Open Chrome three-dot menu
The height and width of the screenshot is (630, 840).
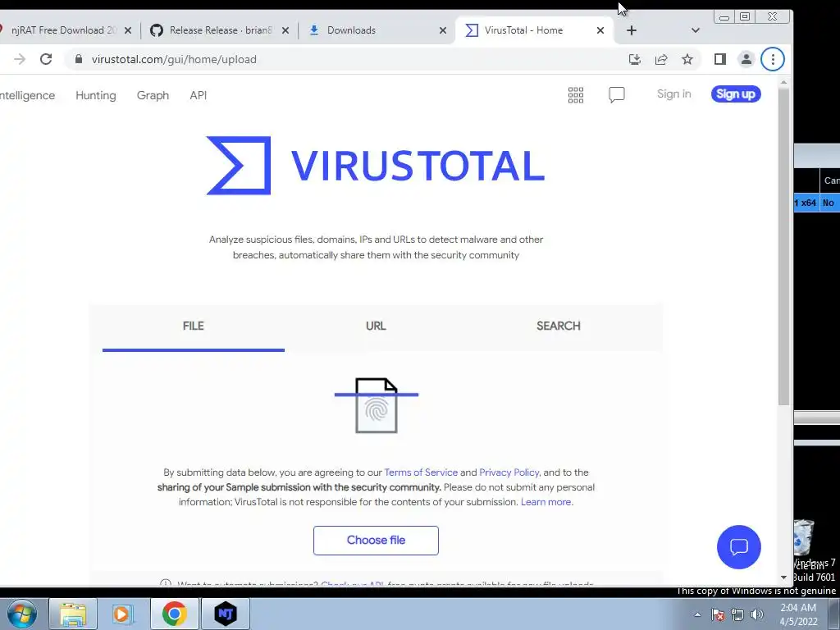pyautogui.click(x=773, y=59)
